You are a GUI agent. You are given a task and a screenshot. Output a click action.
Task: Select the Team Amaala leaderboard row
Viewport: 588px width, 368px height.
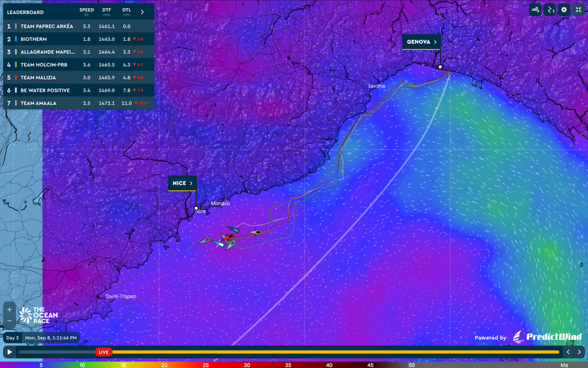tap(79, 103)
